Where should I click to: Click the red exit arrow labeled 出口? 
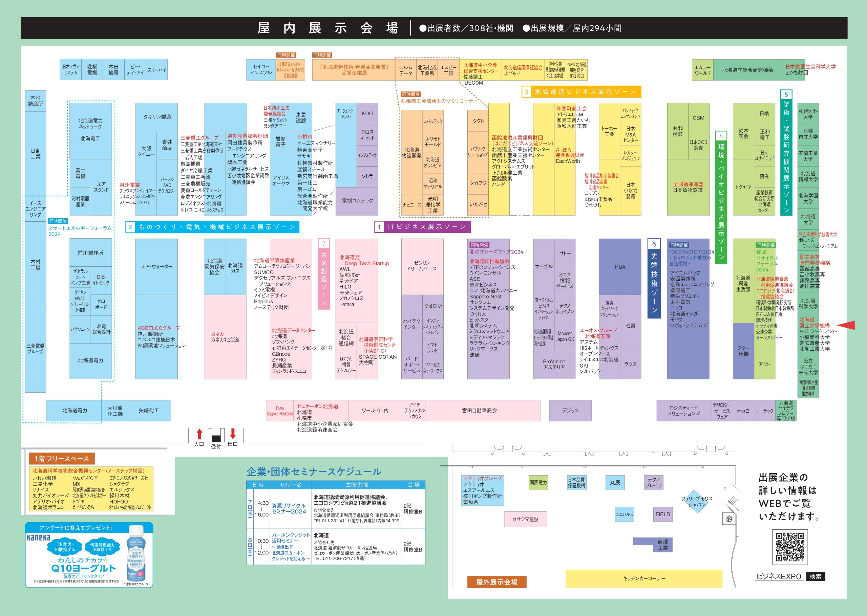[x=233, y=434]
